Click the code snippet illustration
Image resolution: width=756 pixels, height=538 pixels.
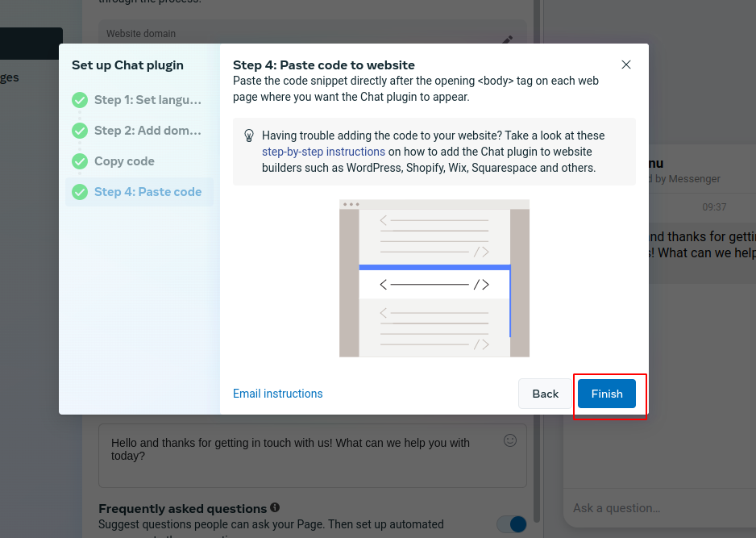click(x=434, y=278)
